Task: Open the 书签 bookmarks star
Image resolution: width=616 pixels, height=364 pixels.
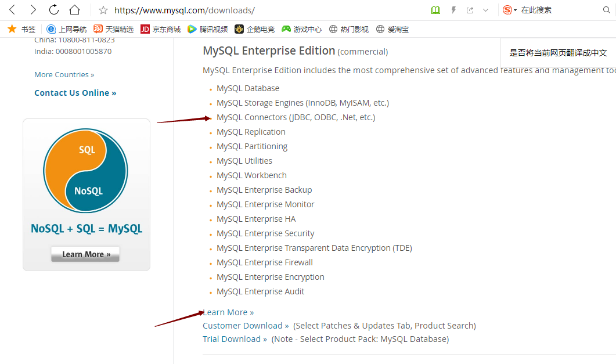Action: pos(21,29)
